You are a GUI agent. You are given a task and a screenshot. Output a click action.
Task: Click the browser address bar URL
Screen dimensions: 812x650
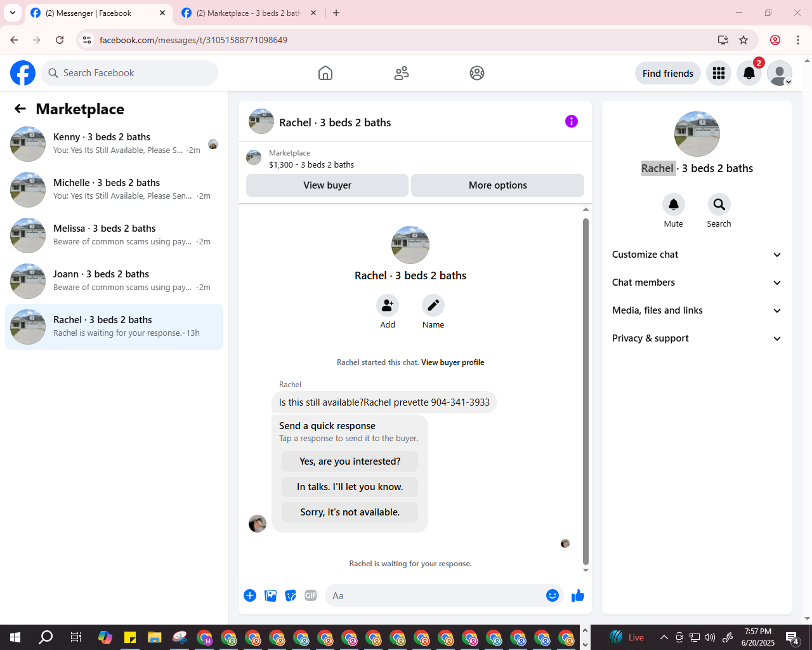pos(193,40)
